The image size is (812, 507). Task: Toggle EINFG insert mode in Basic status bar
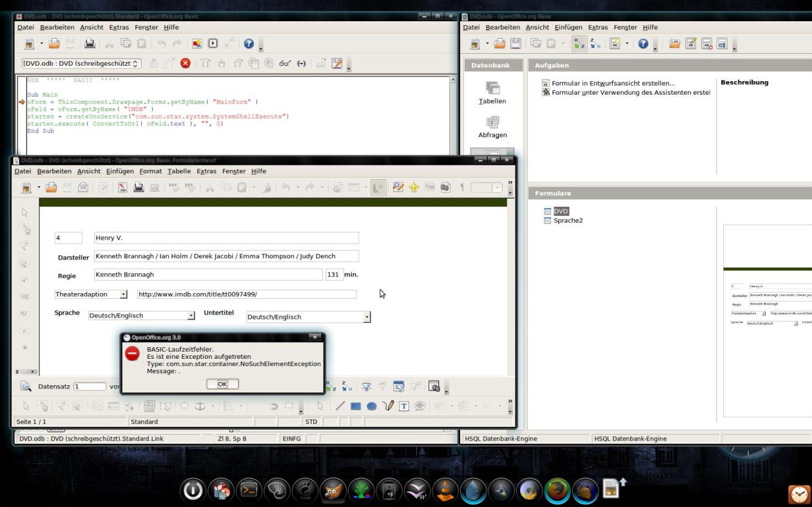291,439
